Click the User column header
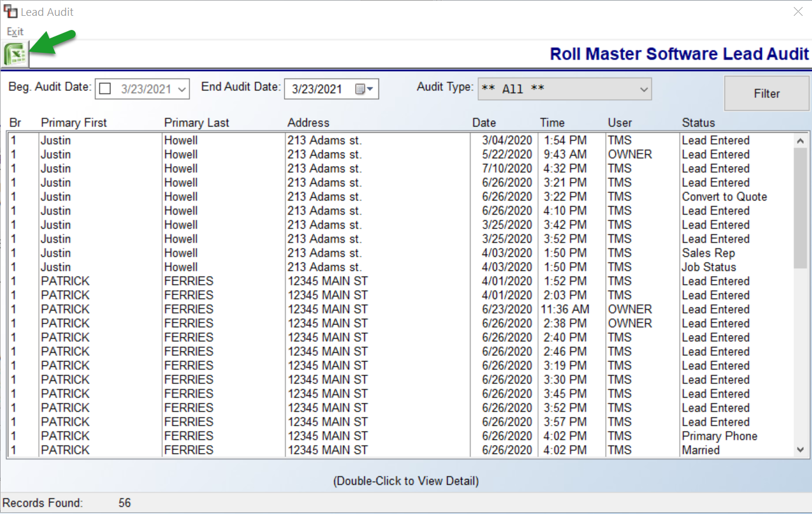 click(620, 123)
